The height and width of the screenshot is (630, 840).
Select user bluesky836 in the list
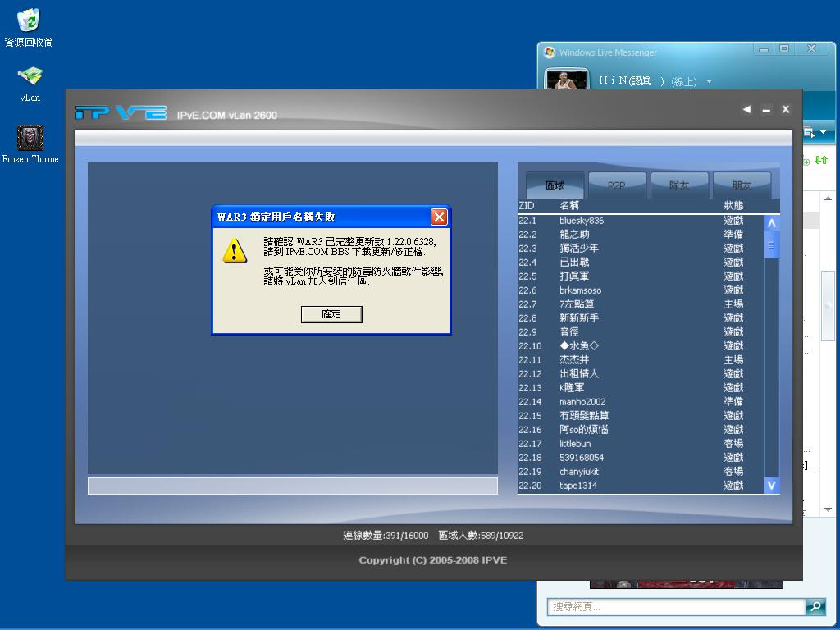640,221
